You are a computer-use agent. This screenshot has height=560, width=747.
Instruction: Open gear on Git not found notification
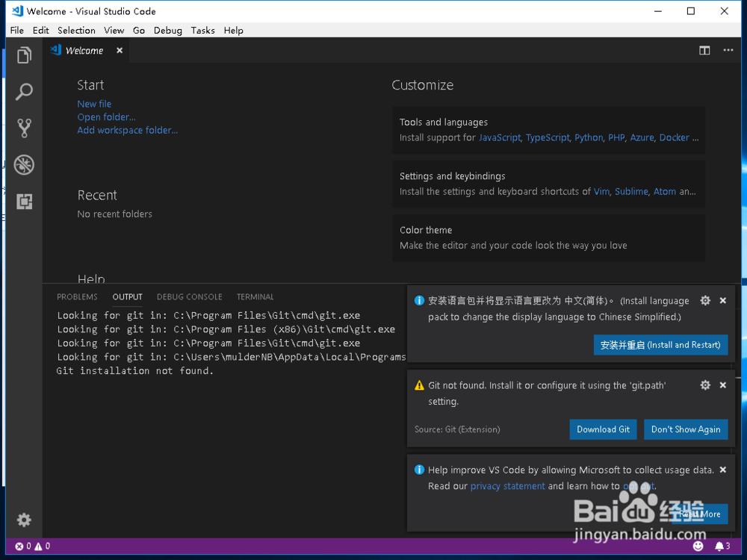(705, 385)
